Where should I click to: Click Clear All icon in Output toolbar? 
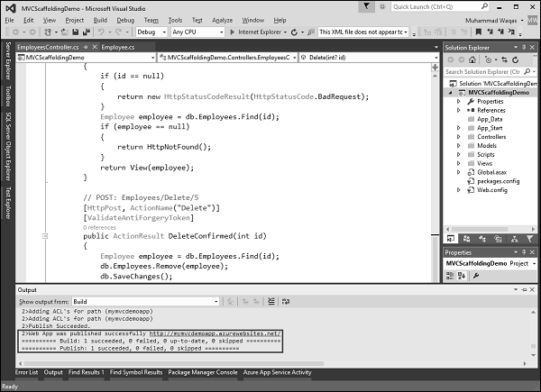271,301
